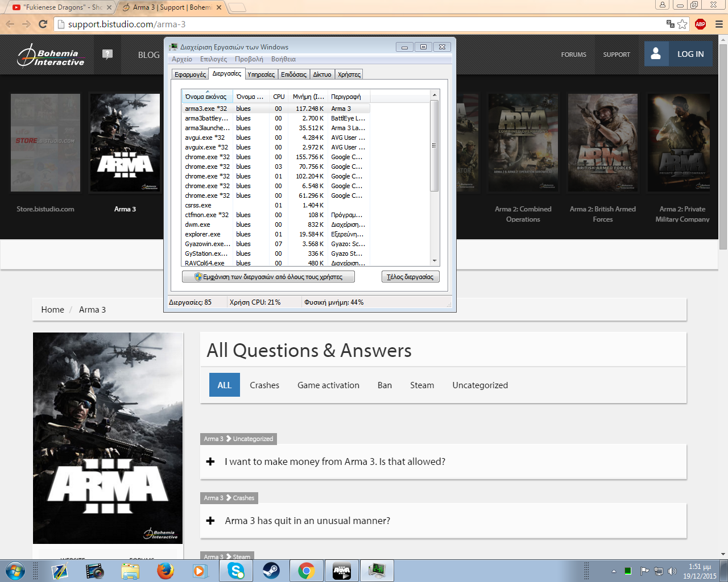This screenshot has height=582, width=728.
Task: Click the web page vertical scrollbar
Action: click(723, 148)
